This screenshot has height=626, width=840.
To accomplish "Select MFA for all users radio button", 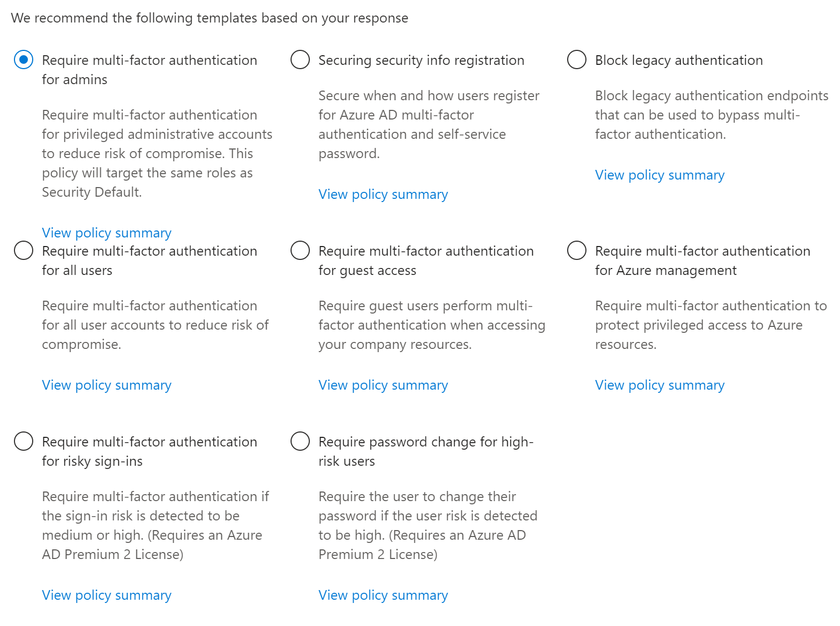I will tap(24, 250).
